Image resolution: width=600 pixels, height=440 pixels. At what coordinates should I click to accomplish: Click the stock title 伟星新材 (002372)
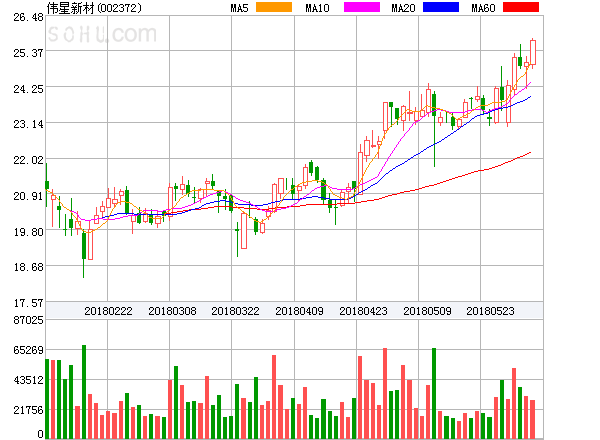94,8
